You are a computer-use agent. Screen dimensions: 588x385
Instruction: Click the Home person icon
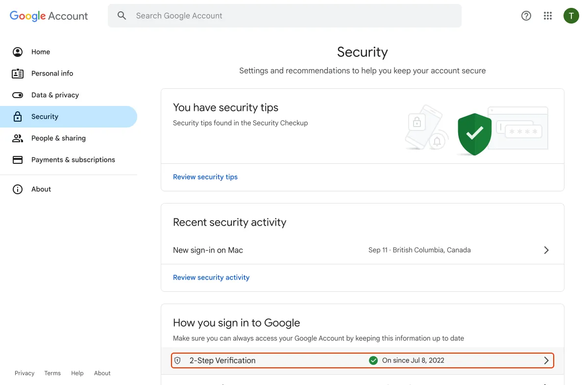18,52
